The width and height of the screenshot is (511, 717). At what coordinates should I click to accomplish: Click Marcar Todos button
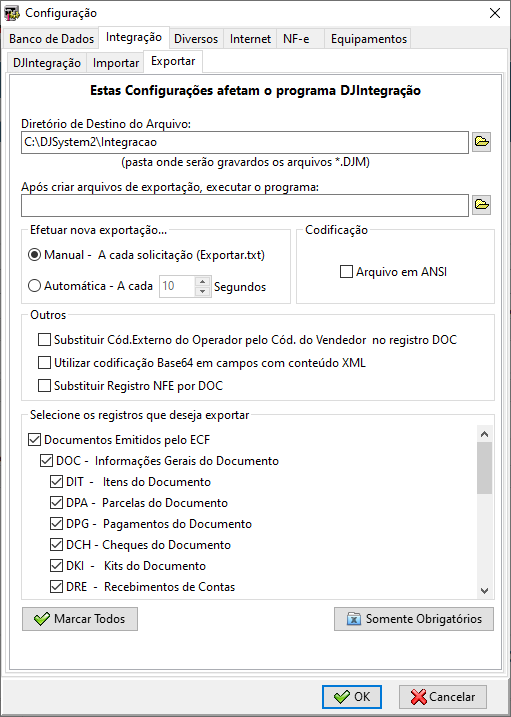coord(80,619)
